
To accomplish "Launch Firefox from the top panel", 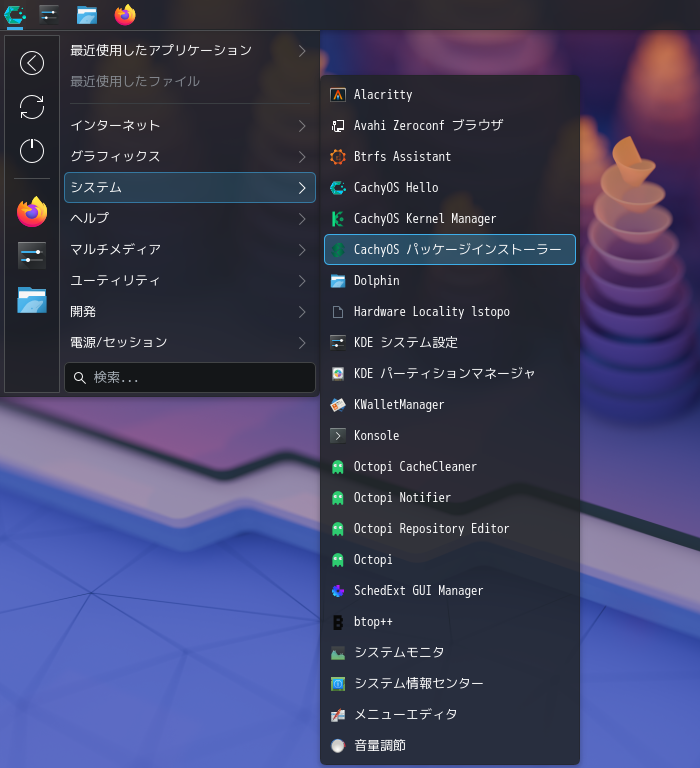I will (x=125, y=15).
